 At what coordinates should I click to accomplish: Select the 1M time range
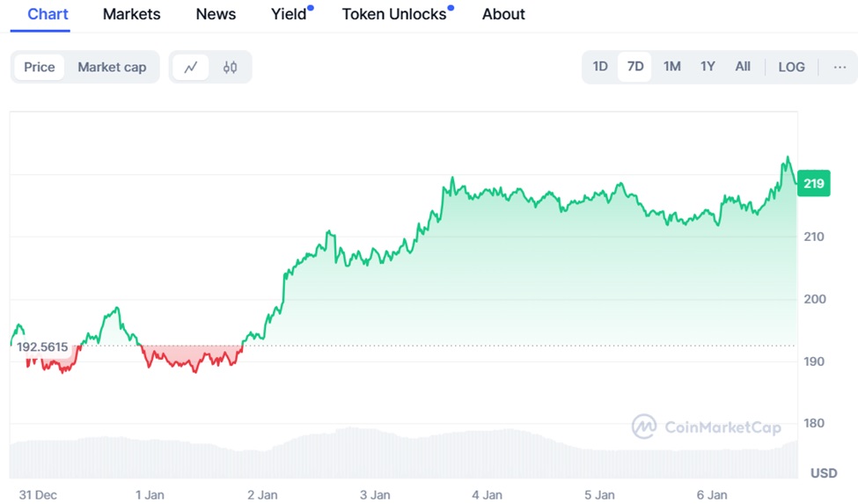click(x=672, y=67)
